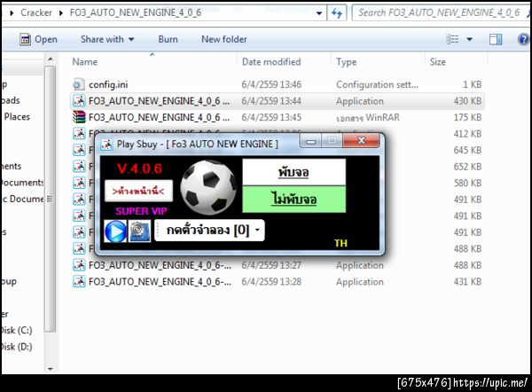Select the 430 KB Application file
Screen dimensions: 532x392
coord(277,101)
